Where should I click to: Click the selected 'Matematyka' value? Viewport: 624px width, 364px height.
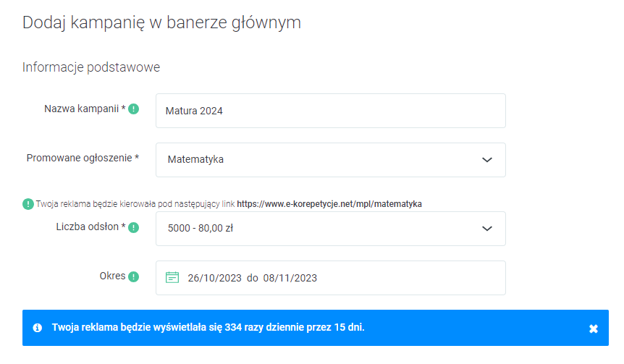(x=195, y=160)
